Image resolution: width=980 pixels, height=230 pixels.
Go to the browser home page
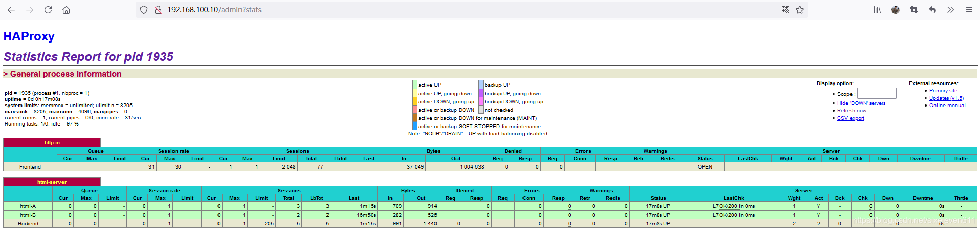66,10
